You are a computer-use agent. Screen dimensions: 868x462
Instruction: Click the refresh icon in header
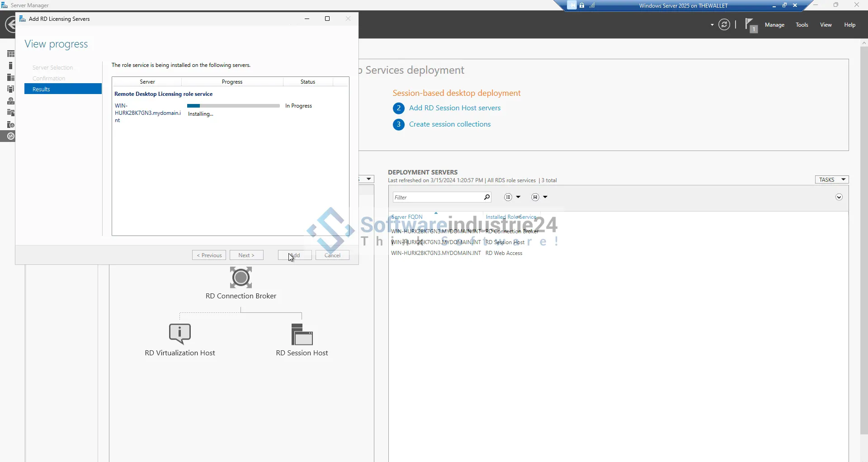coord(724,25)
